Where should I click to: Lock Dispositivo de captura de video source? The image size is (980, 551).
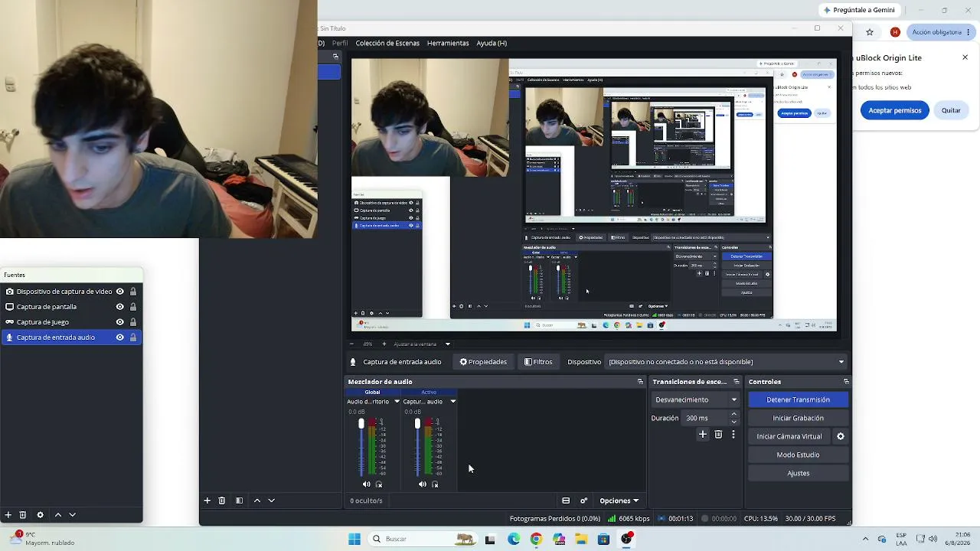coord(133,292)
